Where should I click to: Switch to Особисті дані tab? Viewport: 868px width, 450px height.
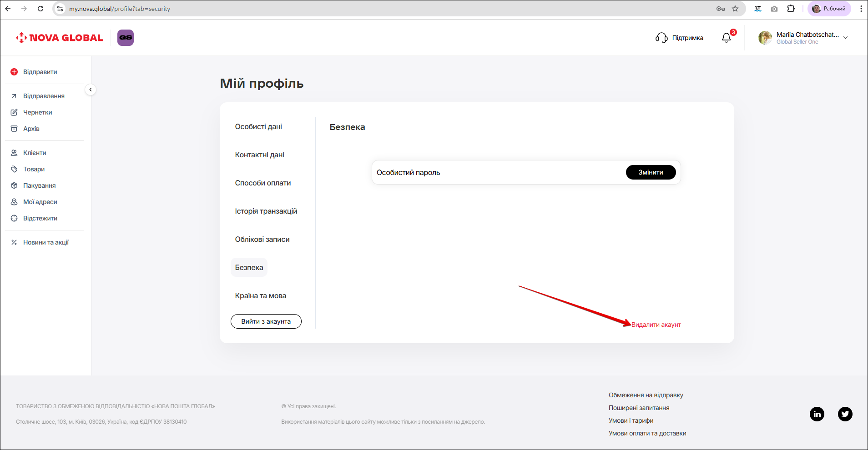[258, 126]
